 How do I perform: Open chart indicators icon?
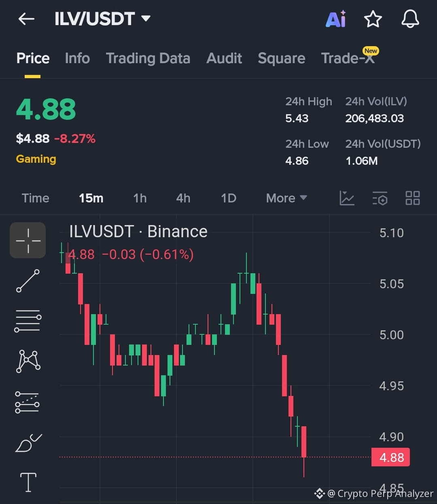click(347, 198)
